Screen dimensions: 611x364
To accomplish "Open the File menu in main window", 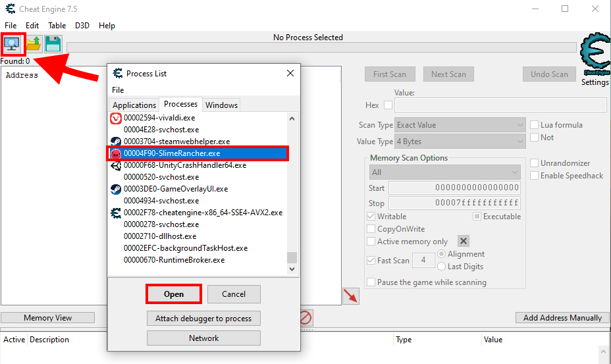I will 11,25.
